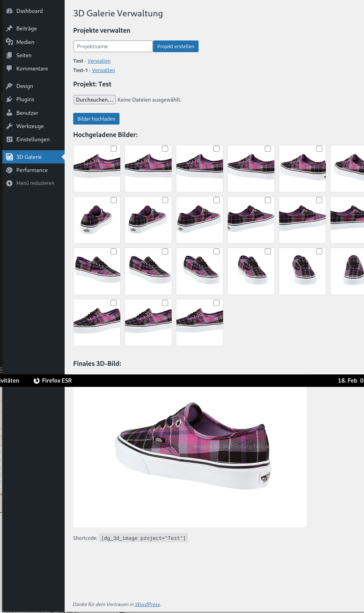
Task: Click the Kommentare speech bubble icon
Action: 9,69
